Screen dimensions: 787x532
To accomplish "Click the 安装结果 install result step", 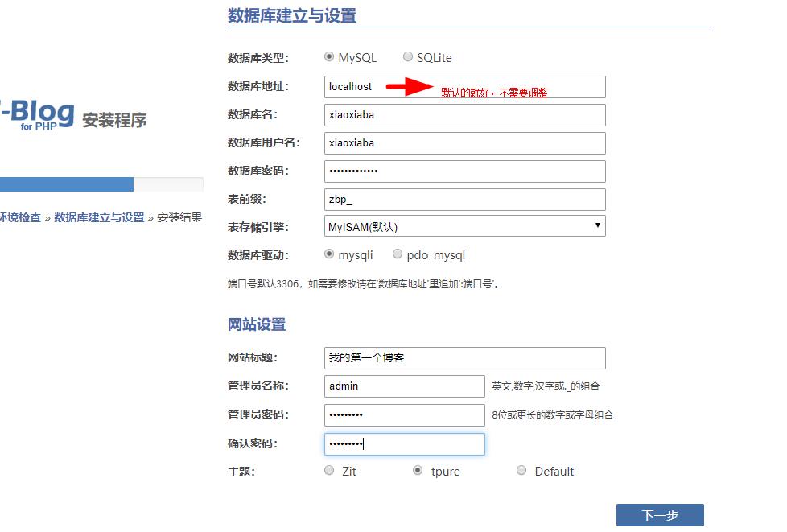I will point(179,217).
